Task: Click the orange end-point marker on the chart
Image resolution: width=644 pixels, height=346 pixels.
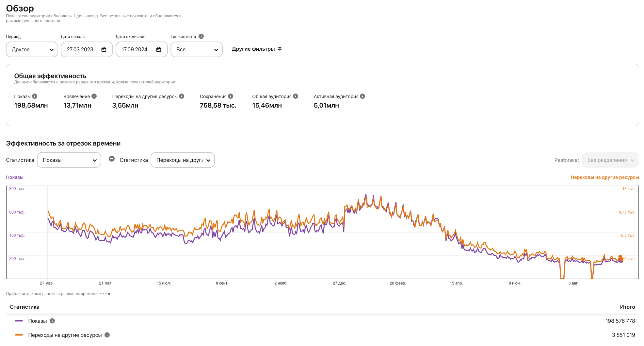Action: point(620,257)
